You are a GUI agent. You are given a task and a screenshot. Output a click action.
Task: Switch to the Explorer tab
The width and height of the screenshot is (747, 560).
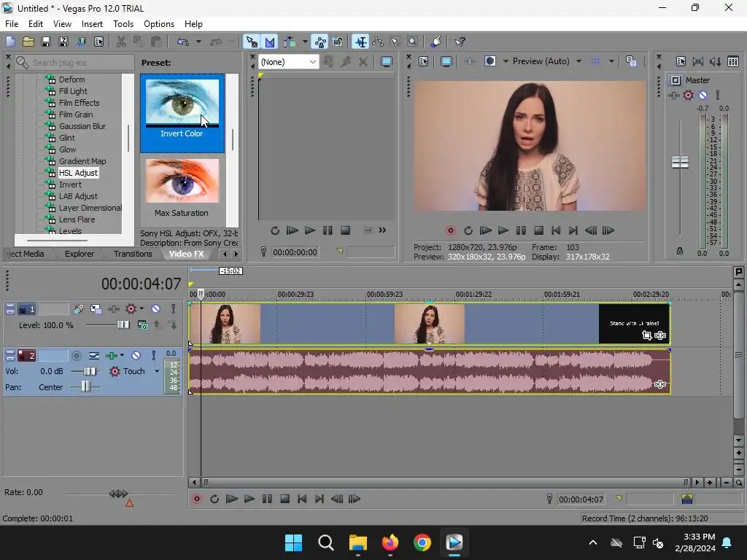coord(80,254)
